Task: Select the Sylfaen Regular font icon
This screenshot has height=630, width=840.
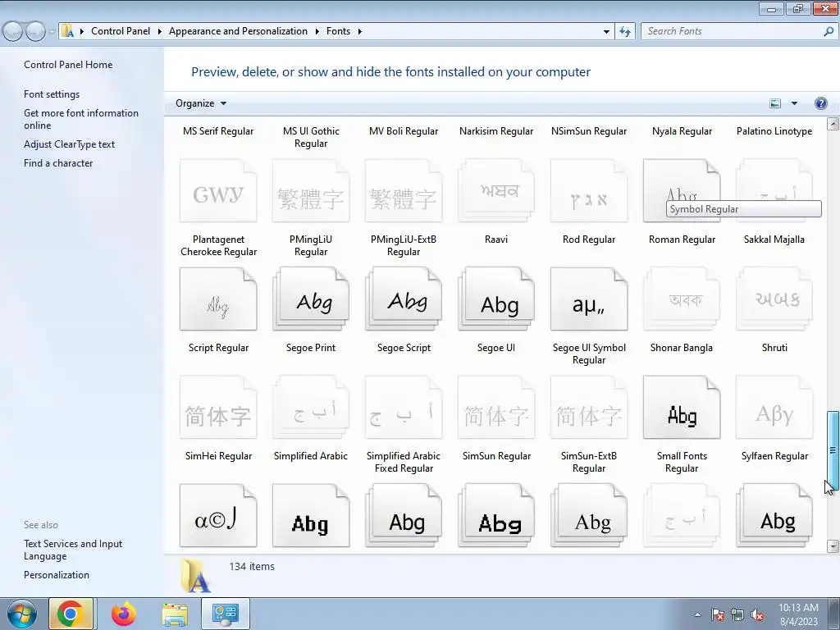Action: (x=774, y=407)
